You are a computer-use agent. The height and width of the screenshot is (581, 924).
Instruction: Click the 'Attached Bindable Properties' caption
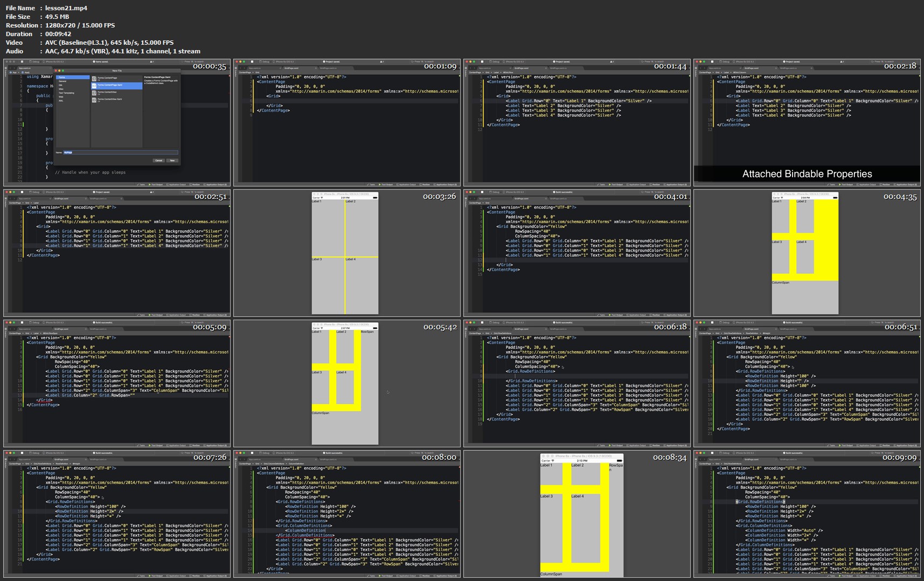pos(807,174)
